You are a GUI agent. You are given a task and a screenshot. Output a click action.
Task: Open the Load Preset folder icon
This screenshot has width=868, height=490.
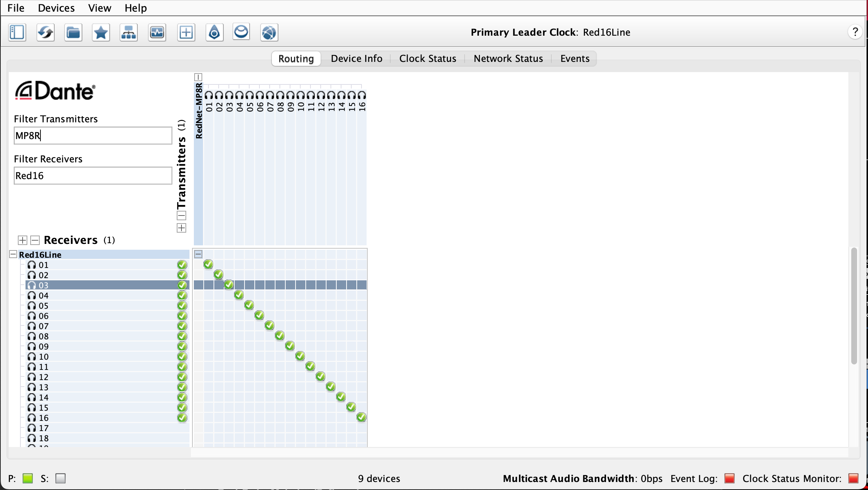click(x=73, y=32)
